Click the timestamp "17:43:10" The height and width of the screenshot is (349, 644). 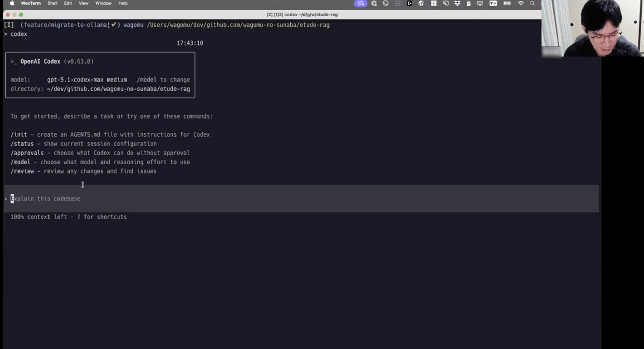pyautogui.click(x=190, y=43)
